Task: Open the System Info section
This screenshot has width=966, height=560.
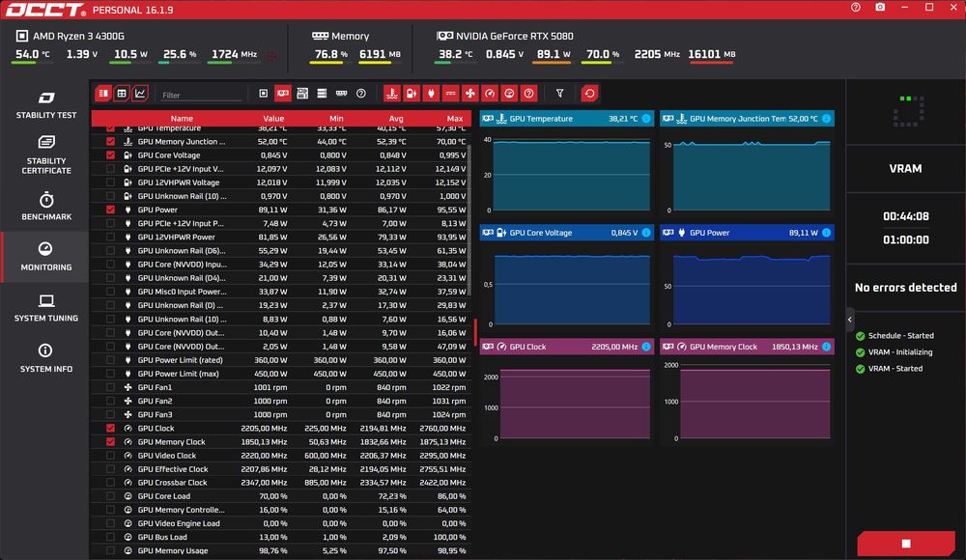Action: tap(46, 358)
